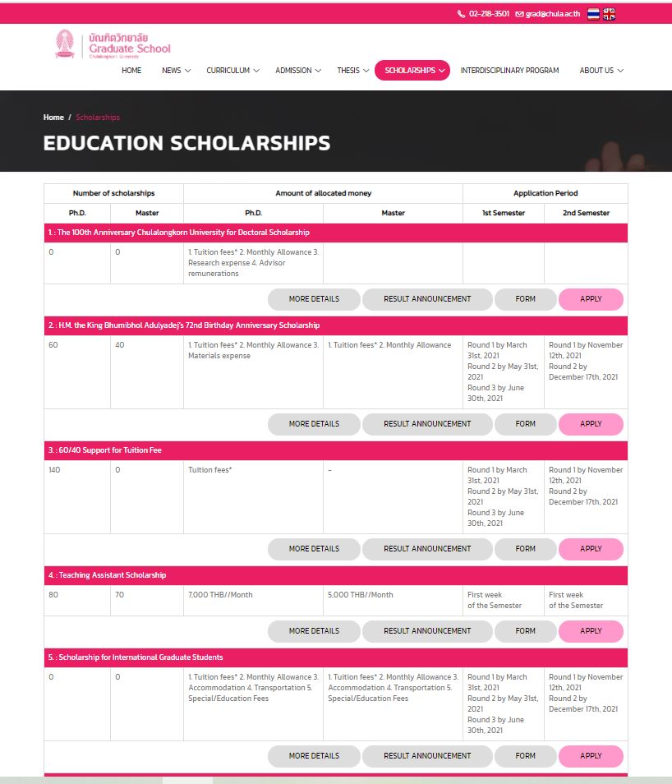Open More Details for 60/40 Support scholarship

[314, 549]
